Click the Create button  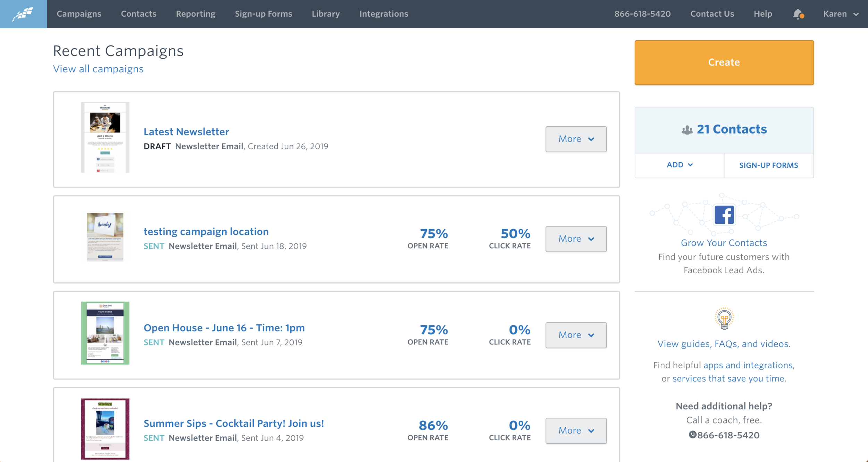click(x=724, y=62)
